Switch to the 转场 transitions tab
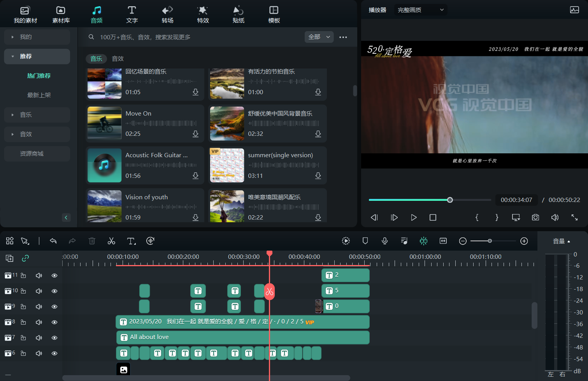 [x=167, y=14]
